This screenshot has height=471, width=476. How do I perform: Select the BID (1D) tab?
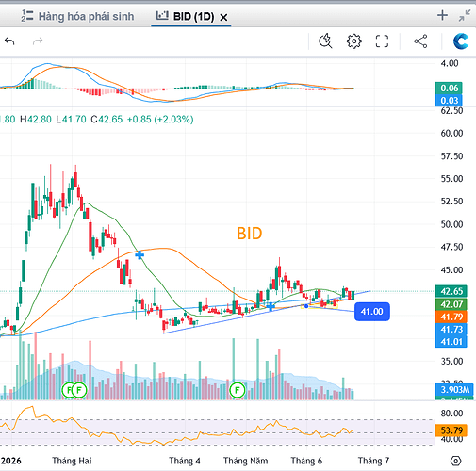pyautogui.click(x=186, y=16)
